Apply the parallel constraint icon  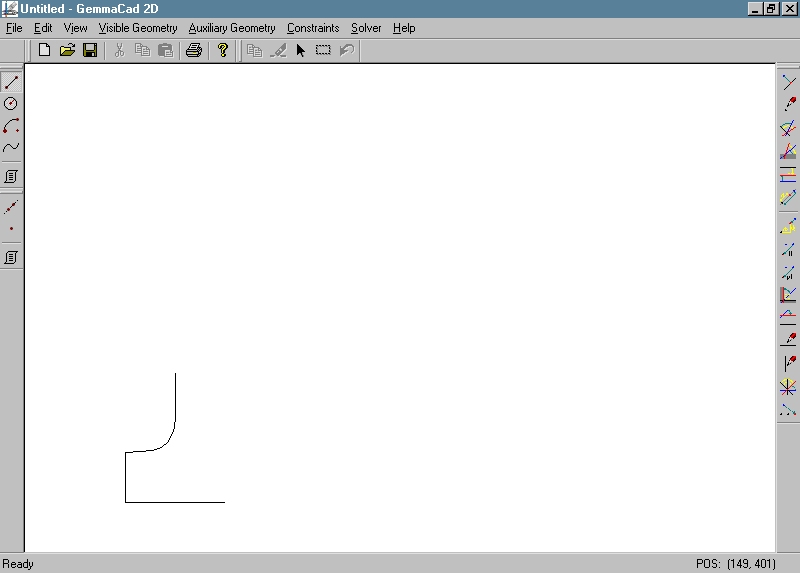788,249
